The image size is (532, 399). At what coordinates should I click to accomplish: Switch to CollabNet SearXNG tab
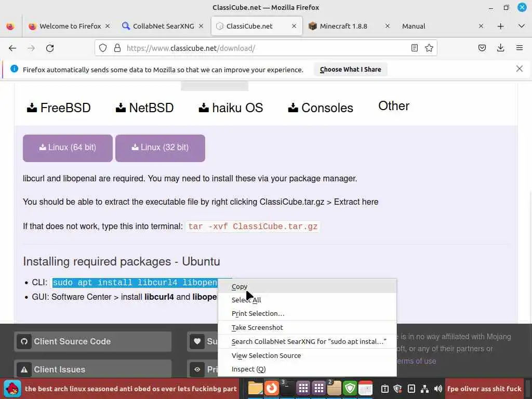click(x=163, y=26)
